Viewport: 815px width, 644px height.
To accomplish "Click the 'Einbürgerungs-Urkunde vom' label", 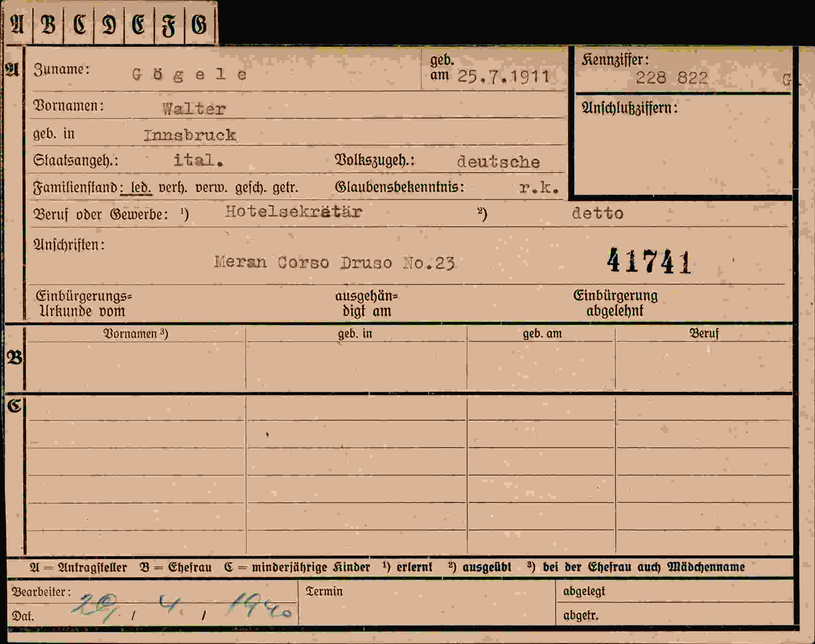I will click(84, 304).
